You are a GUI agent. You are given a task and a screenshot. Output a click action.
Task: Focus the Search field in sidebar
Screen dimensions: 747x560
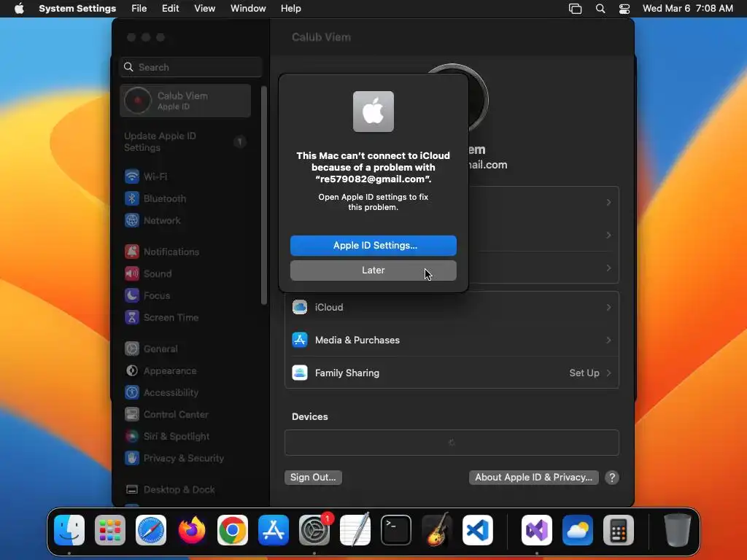[190, 67]
